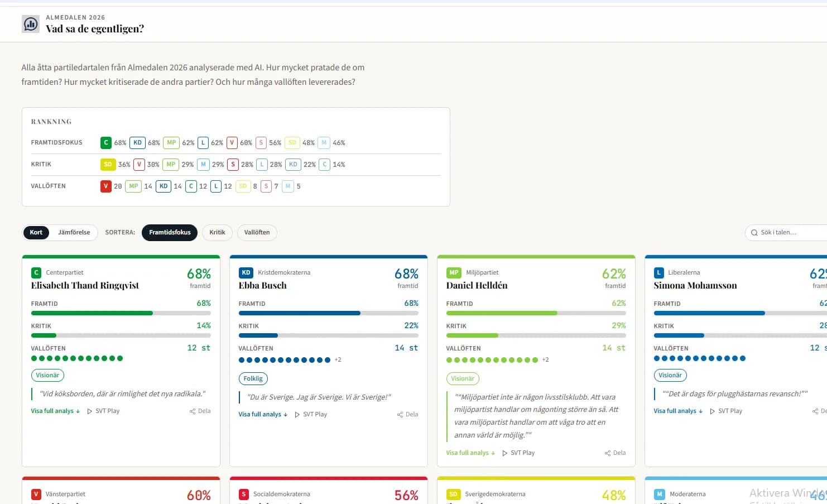Click the search magnifier icon
The image size is (827, 504).
pyautogui.click(x=754, y=233)
